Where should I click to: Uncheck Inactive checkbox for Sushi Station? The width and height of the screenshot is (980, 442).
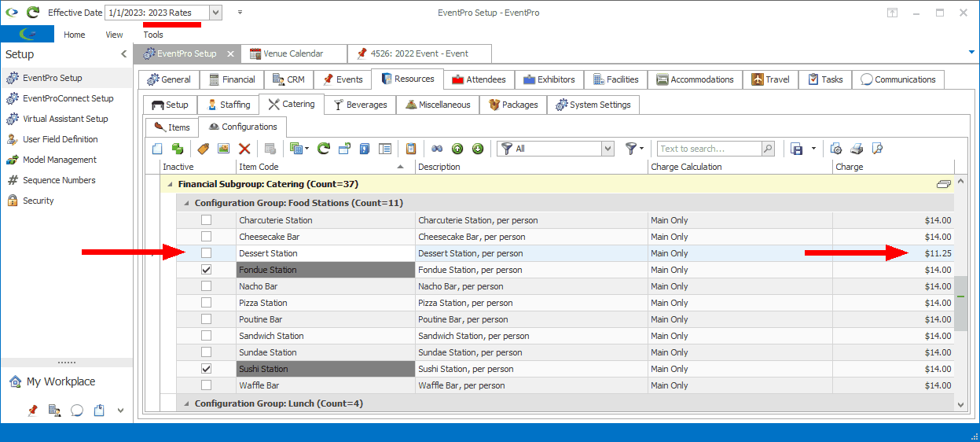206,369
